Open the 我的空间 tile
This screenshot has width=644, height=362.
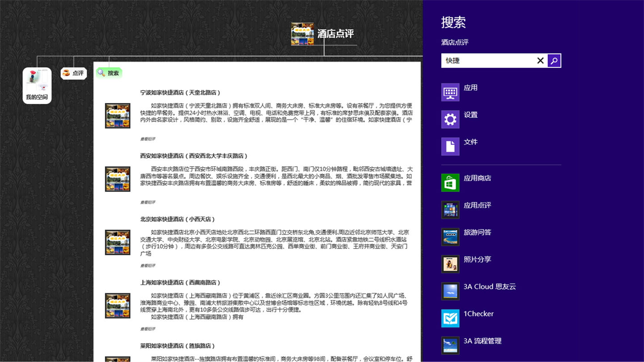pyautogui.click(x=37, y=86)
